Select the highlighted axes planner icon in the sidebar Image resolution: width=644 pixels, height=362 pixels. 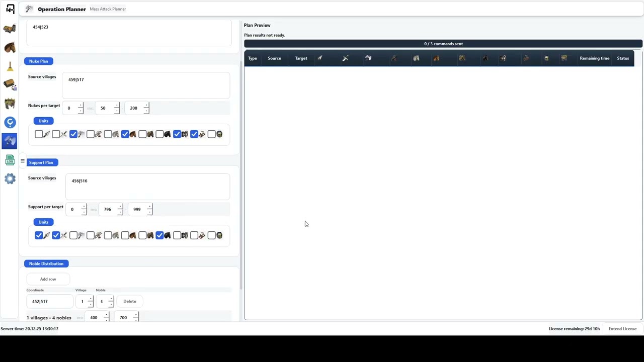[10, 141]
